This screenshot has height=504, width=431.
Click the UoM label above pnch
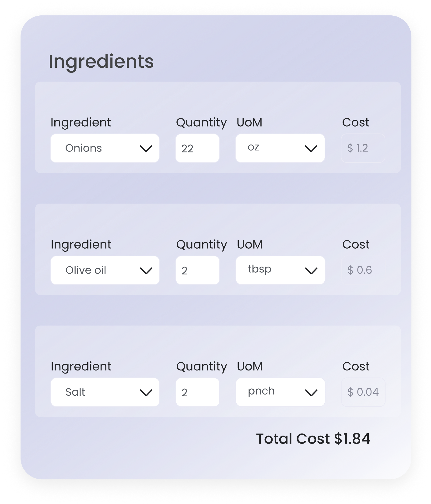[x=250, y=366]
